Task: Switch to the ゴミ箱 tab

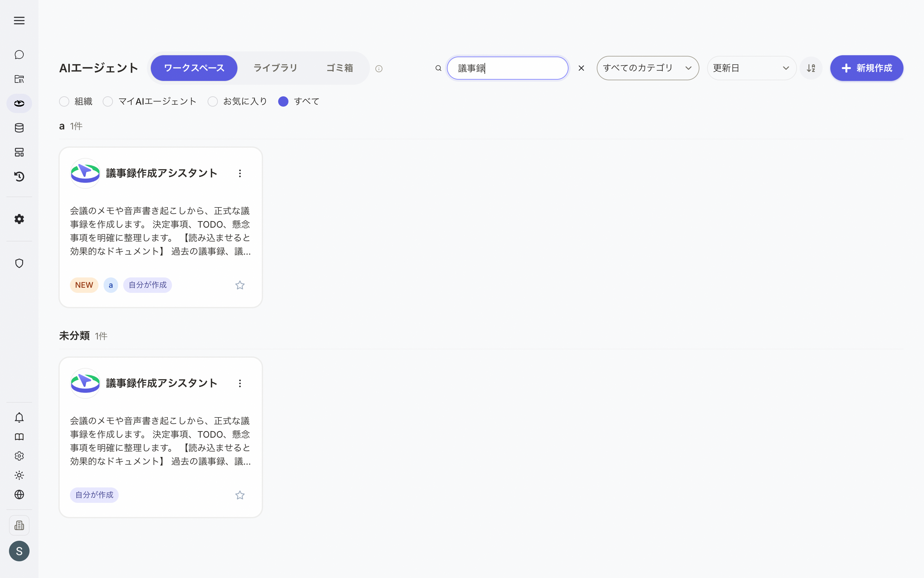Action: [339, 68]
